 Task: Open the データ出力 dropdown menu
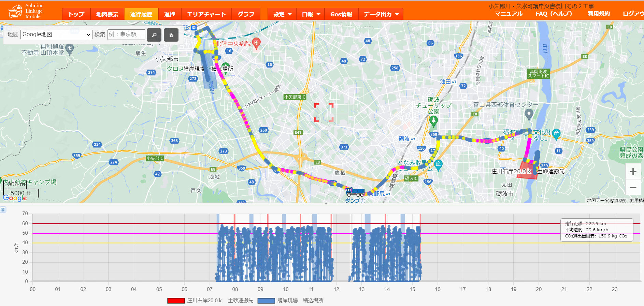pos(381,14)
